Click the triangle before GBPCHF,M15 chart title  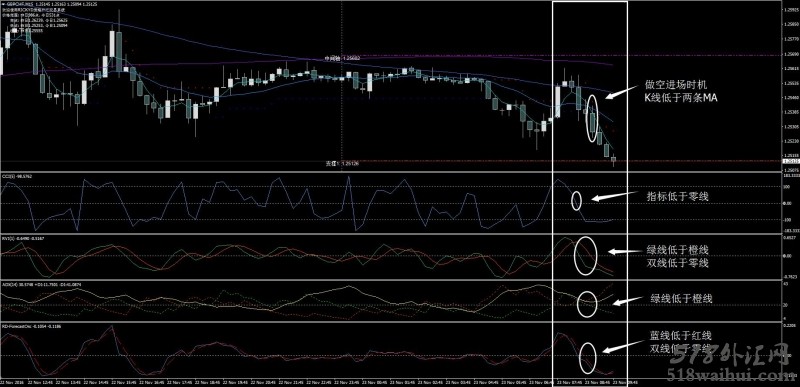point(3,4)
